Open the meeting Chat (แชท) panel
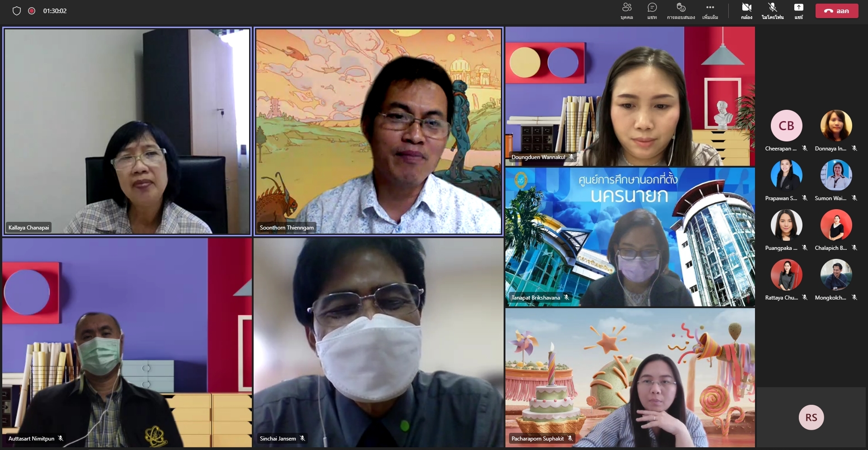The width and height of the screenshot is (868, 450). 652,11
